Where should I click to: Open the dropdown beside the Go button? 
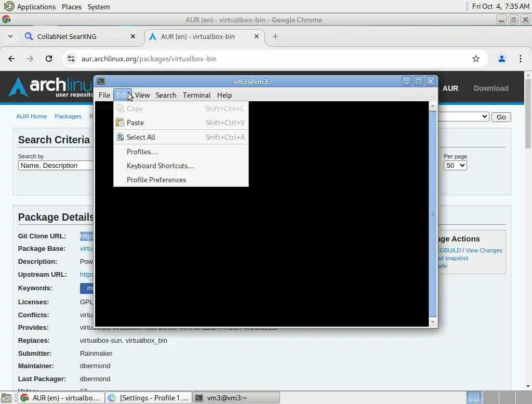463,117
